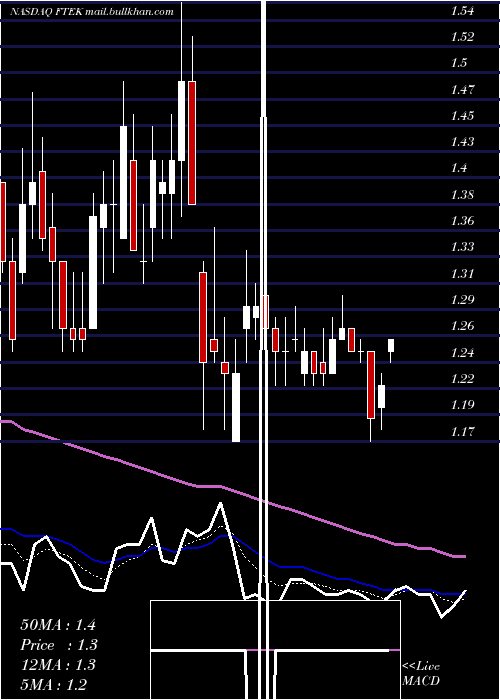The image size is (500, 700).
Task: Click the 50MA : 1.4 legend text
Action: (x=58, y=625)
